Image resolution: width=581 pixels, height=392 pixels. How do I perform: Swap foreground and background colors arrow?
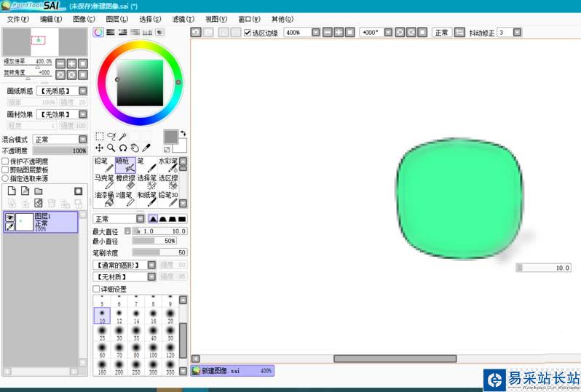(x=183, y=133)
